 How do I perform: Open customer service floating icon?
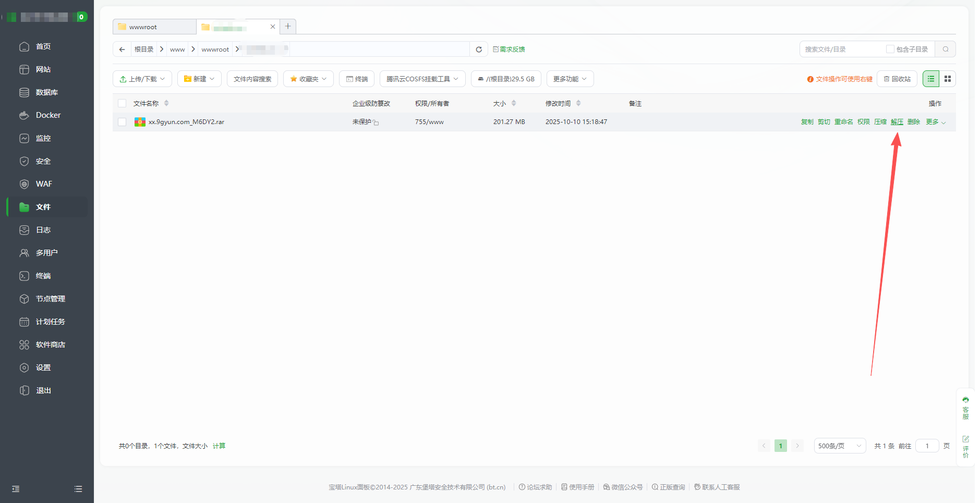tap(965, 408)
